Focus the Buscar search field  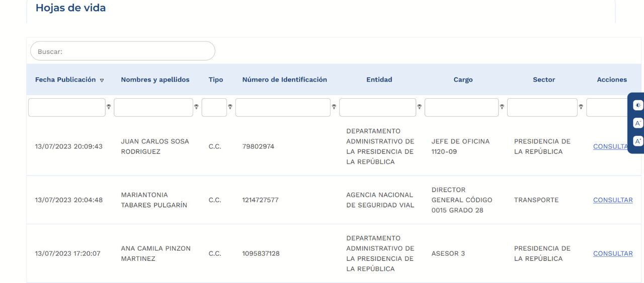point(123,51)
